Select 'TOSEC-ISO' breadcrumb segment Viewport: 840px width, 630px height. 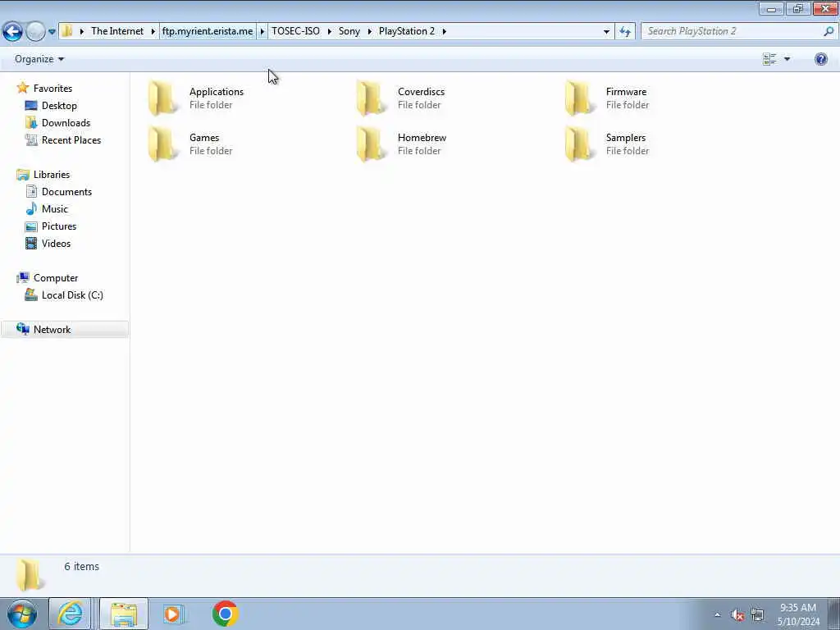pyautogui.click(x=295, y=31)
